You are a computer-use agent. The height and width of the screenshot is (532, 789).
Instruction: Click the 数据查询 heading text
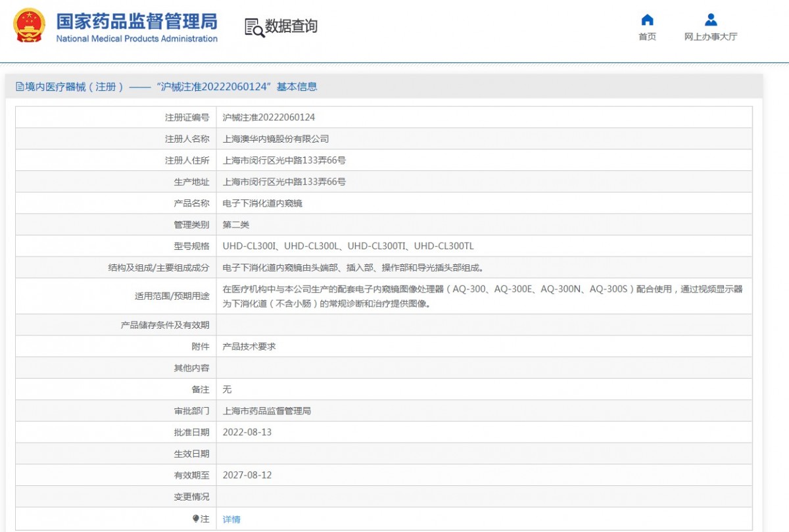[291, 26]
